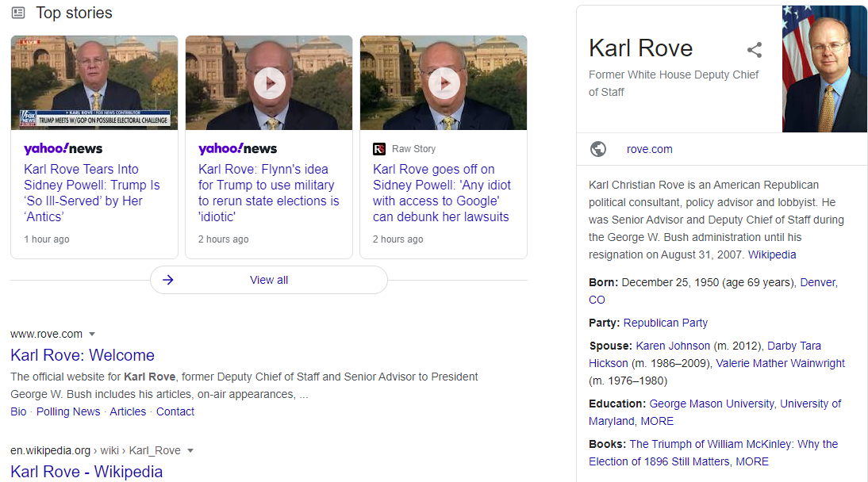Click the arrow icon in View all
The width and height of the screenshot is (868, 482).
tap(167, 280)
